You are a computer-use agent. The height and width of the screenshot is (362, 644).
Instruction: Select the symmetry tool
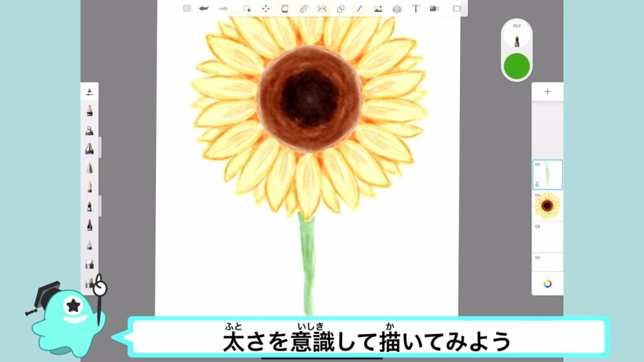[322, 9]
